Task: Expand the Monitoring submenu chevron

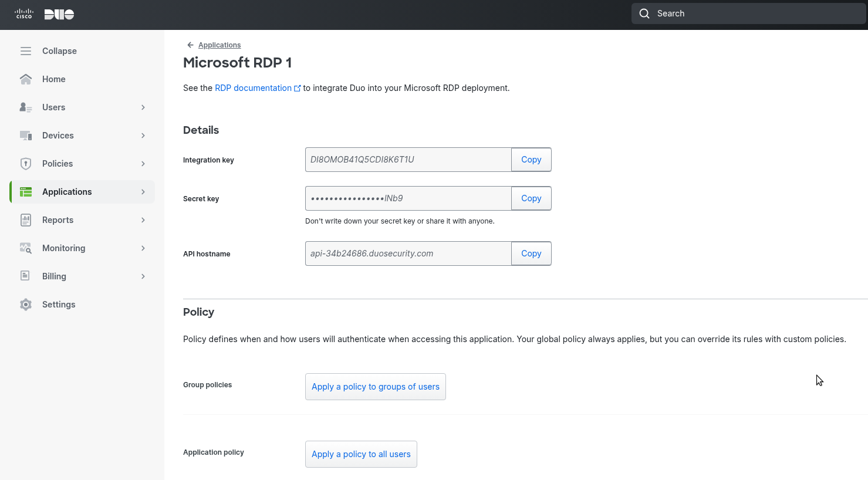Action: (143, 248)
